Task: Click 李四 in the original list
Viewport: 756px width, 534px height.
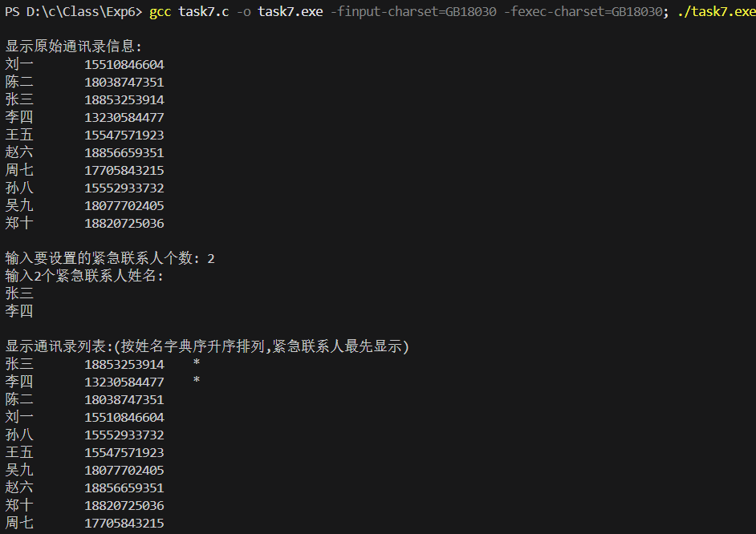Action: (x=19, y=117)
